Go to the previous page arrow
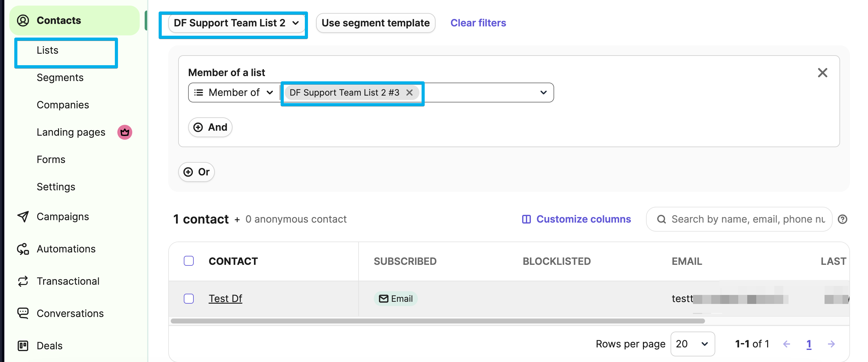The width and height of the screenshot is (868, 362). (x=787, y=344)
